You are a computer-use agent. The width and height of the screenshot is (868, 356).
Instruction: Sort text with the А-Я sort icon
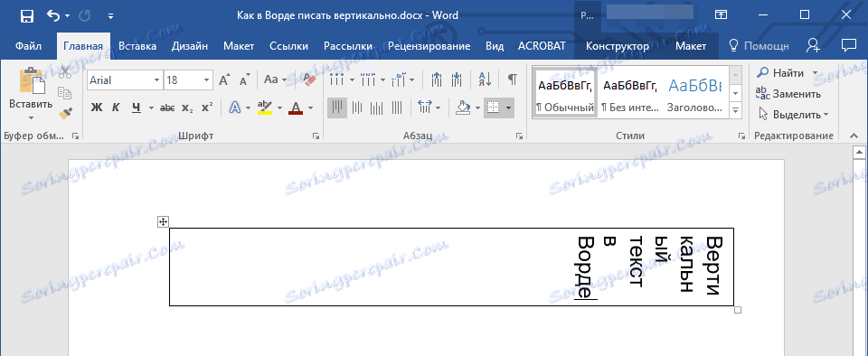(x=485, y=80)
